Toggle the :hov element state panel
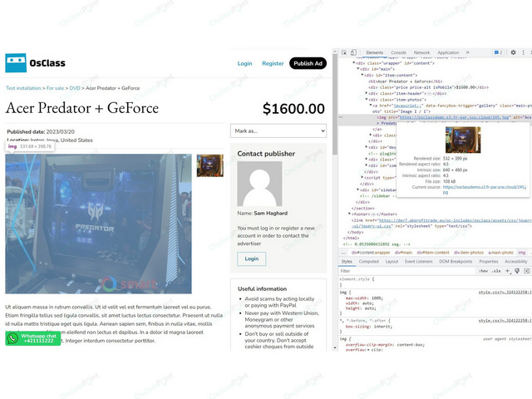Viewport: 532px width, 399px height. pos(483,271)
